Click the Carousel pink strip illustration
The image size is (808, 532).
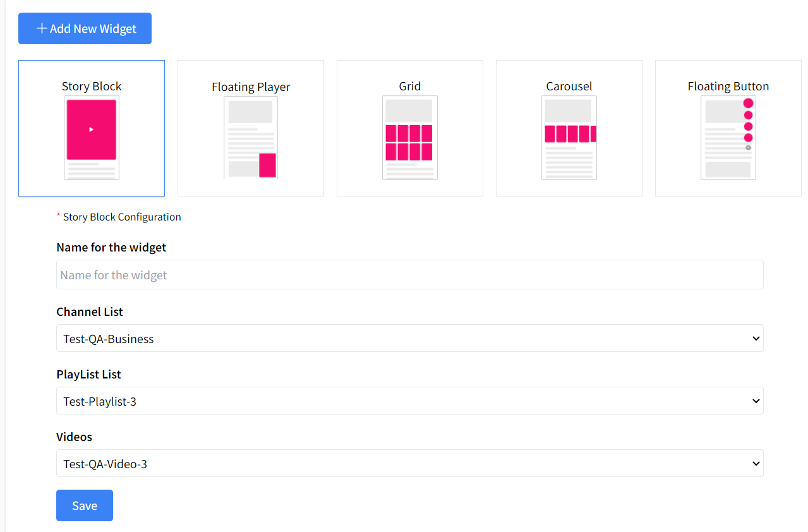click(x=570, y=134)
